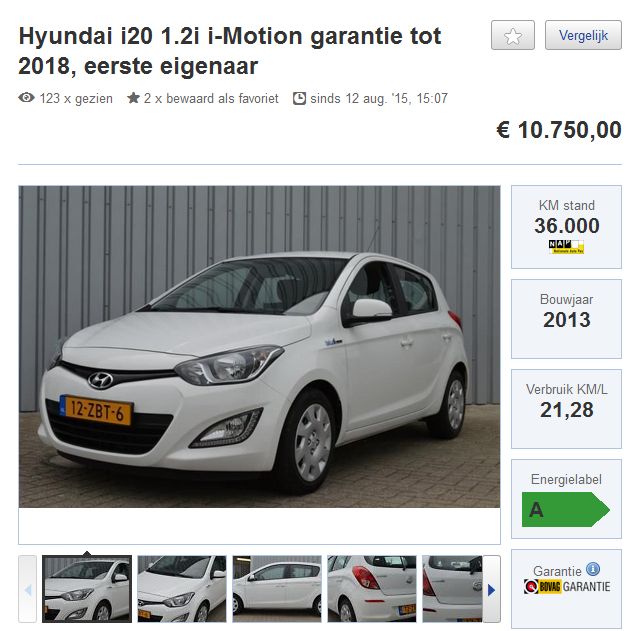Screen dimensions: 631x631
Task: Click the green energy label A badge
Action: pyautogui.click(x=566, y=509)
